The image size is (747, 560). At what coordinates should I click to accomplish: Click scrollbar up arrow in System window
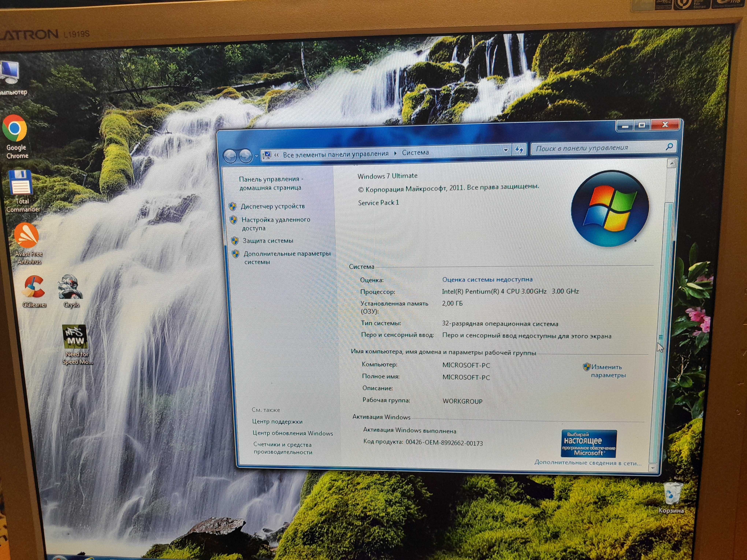click(x=671, y=164)
